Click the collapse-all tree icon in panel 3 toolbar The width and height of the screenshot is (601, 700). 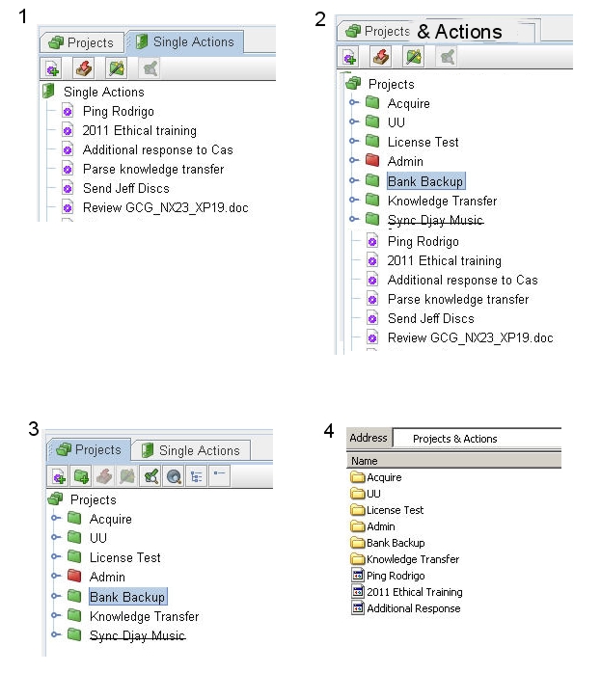219,475
